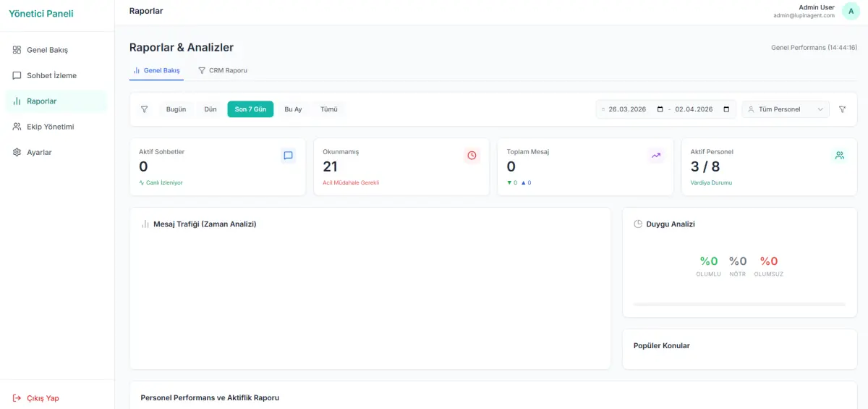The height and width of the screenshot is (409, 868).
Task: Click the Çıkış Yap logout arrow icon
Action: click(17, 398)
